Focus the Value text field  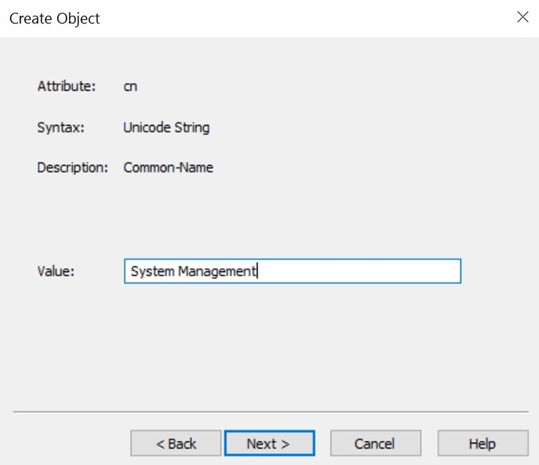coord(293,271)
